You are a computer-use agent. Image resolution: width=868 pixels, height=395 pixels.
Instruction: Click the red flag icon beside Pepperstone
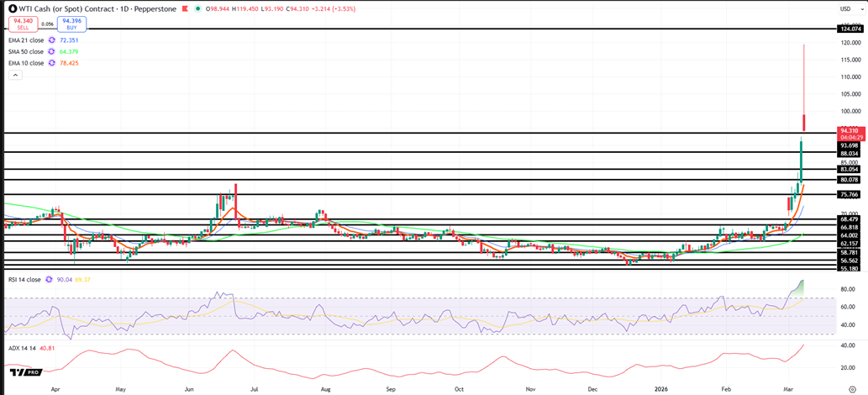click(185, 9)
